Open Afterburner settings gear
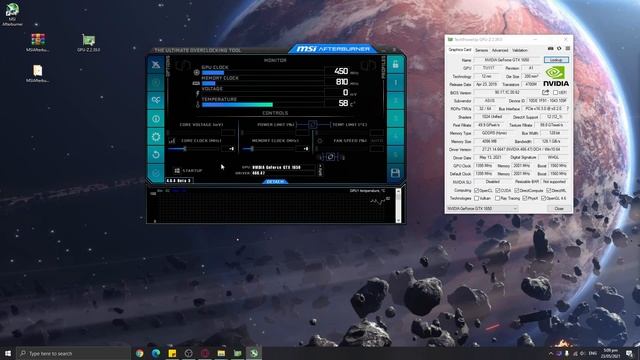This screenshot has height=360, width=640. point(156,137)
